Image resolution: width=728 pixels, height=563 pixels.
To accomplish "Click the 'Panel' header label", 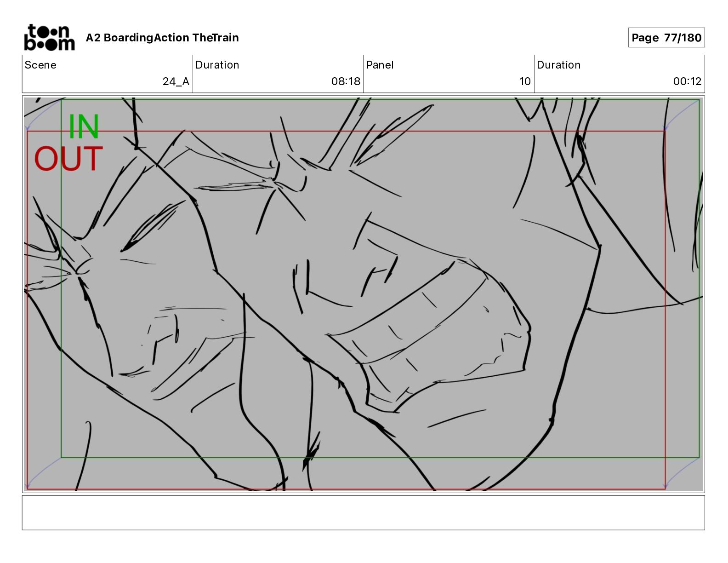I will (x=380, y=65).
